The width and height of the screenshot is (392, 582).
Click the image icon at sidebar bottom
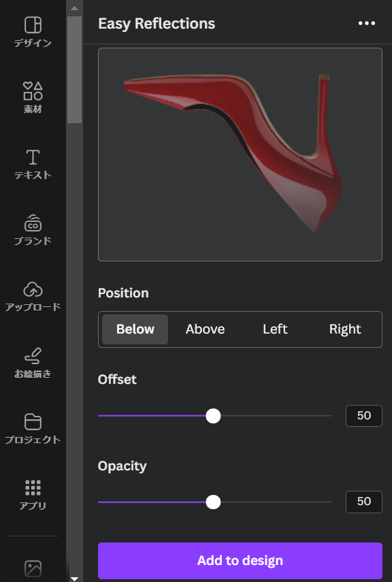33,568
